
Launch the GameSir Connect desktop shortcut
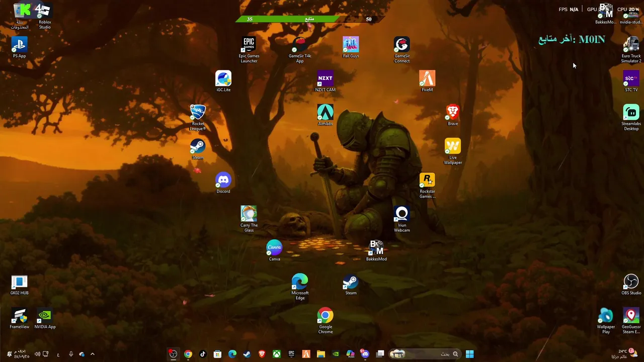click(401, 50)
